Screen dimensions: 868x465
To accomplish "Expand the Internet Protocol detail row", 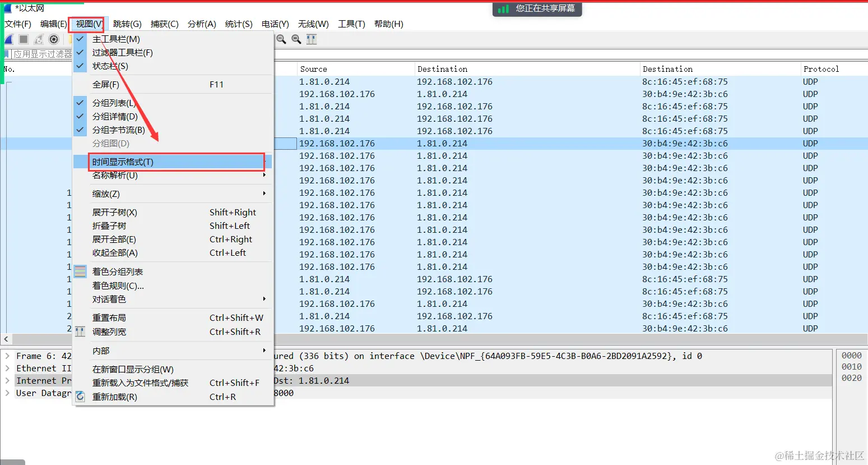I will pyautogui.click(x=7, y=381).
